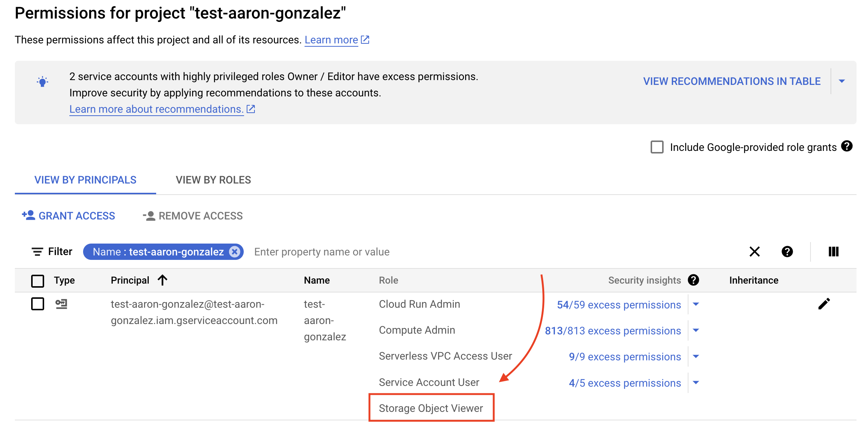Expand Cloud Run Admin excess permissions dropdown
The image size is (868, 433).
(x=696, y=304)
